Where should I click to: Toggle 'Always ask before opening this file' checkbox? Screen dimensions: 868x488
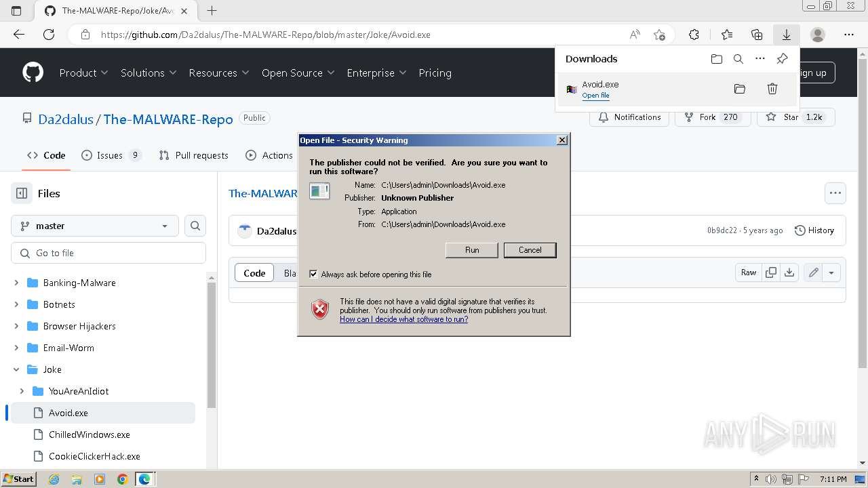point(313,274)
